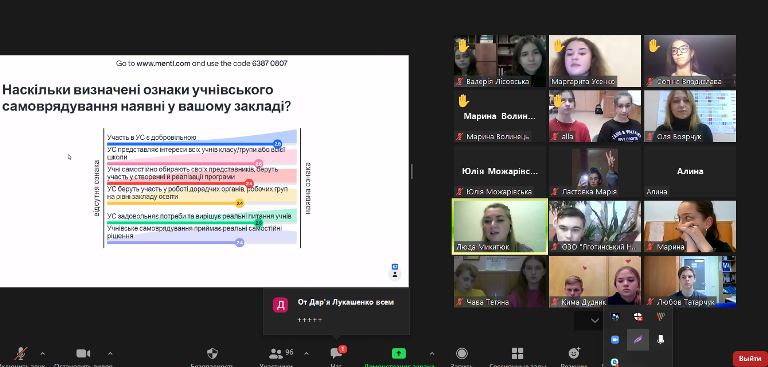
Task: Open the Breakout Rooms icon
Action: click(x=517, y=353)
